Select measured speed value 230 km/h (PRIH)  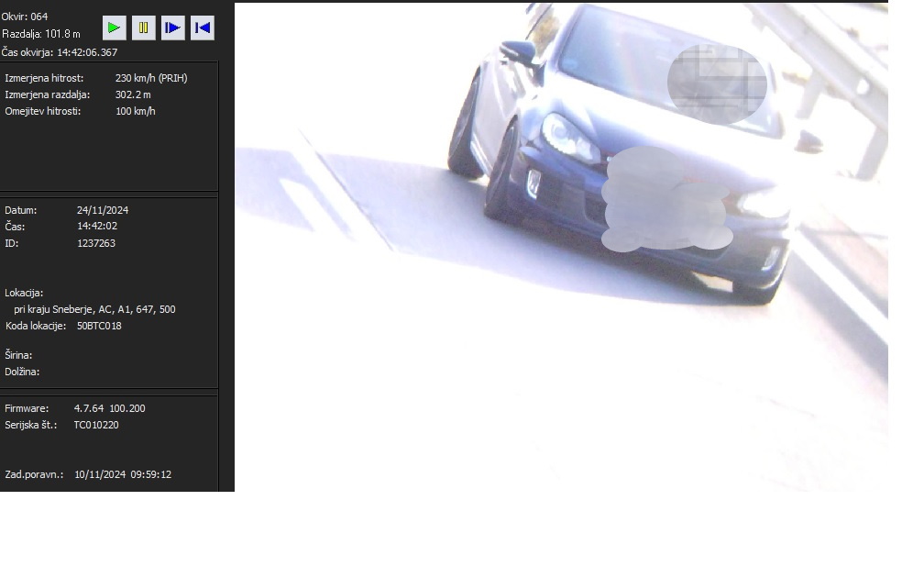(150, 78)
